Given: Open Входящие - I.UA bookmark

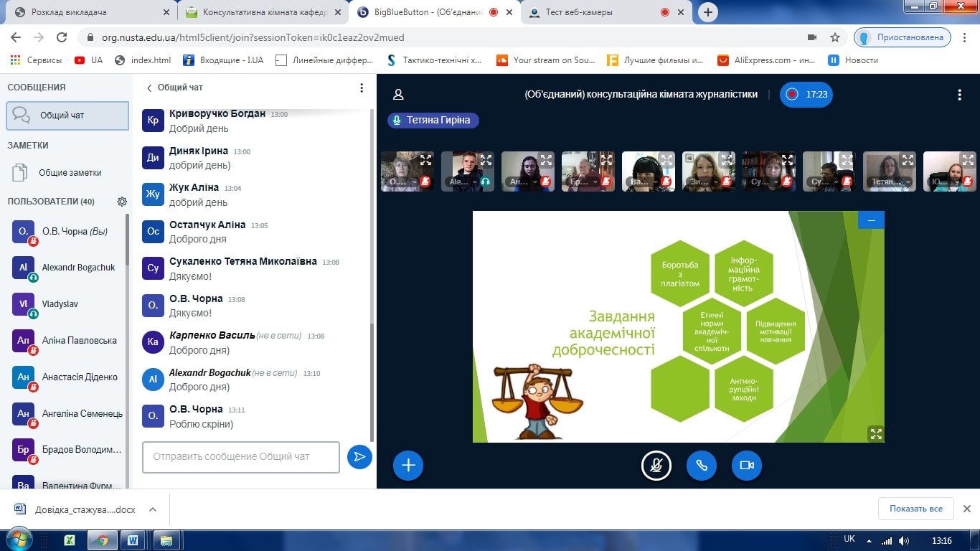Looking at the screenshot, I should [x=223, y=60].
